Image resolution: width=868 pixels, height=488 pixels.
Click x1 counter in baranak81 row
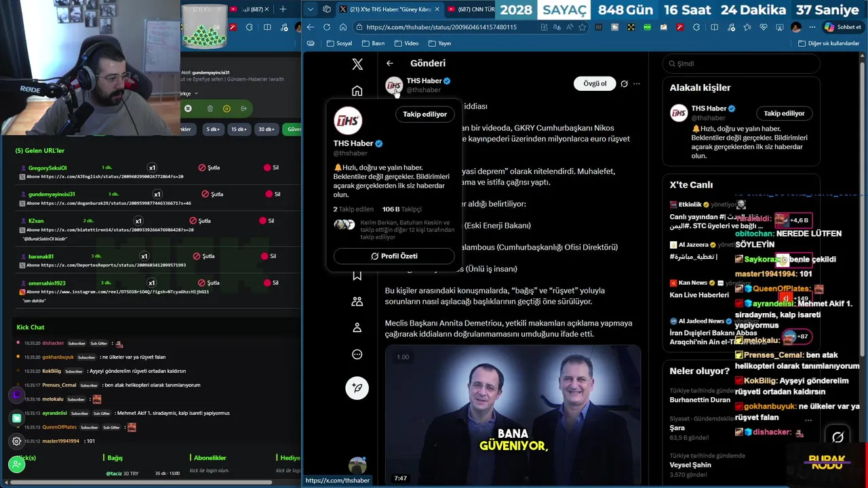pos(144,256)
